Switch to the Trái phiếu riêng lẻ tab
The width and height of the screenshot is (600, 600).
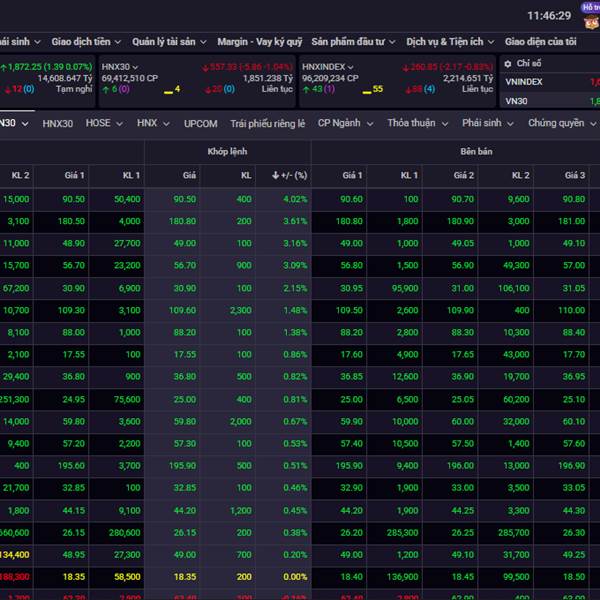pos(267,123)
